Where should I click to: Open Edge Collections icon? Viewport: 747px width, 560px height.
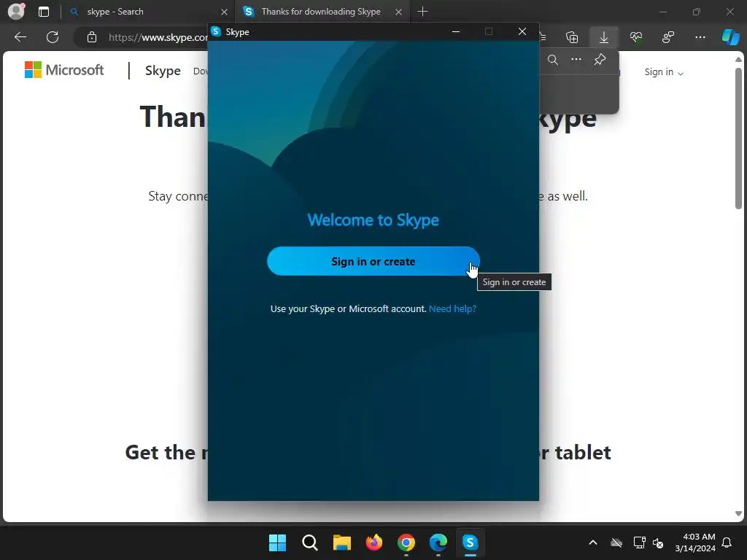tap(572, 37)
